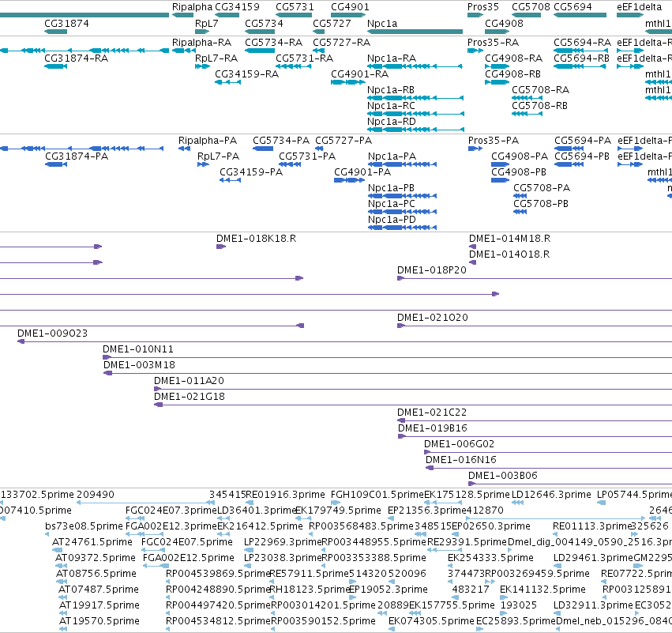Open the RE01916.3prime EST label
The image size is (672, 633).
[285, 495]
